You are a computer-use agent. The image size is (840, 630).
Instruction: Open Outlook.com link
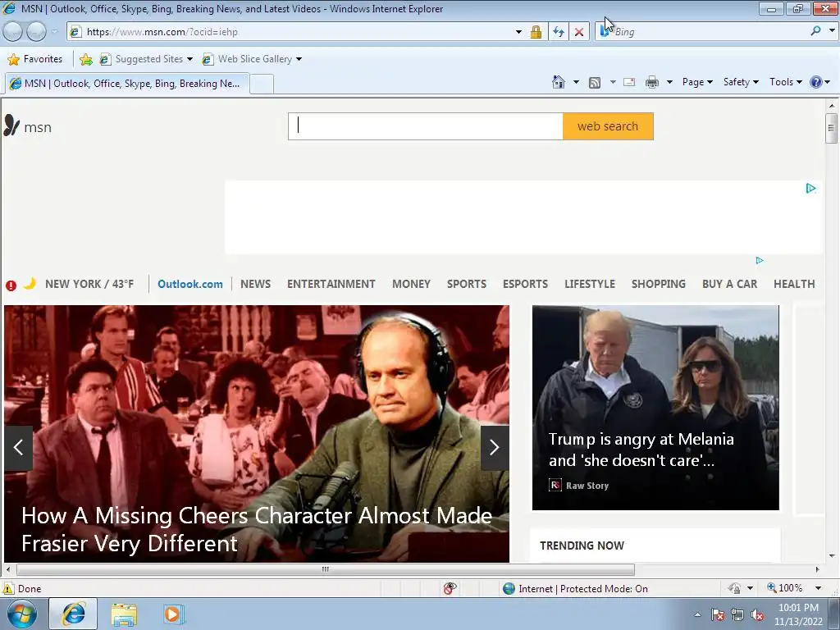190,284
